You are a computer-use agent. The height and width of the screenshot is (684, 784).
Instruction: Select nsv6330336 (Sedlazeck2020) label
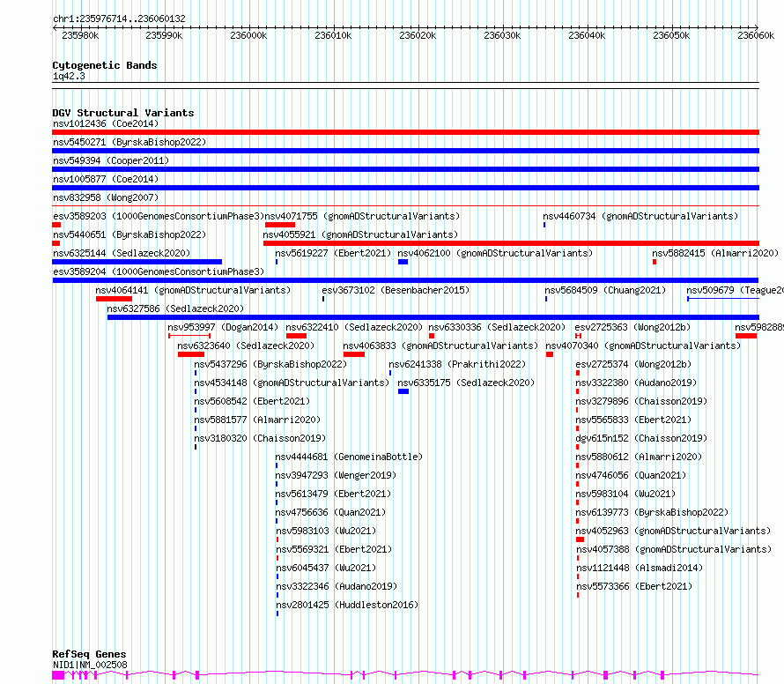point(497,327)
